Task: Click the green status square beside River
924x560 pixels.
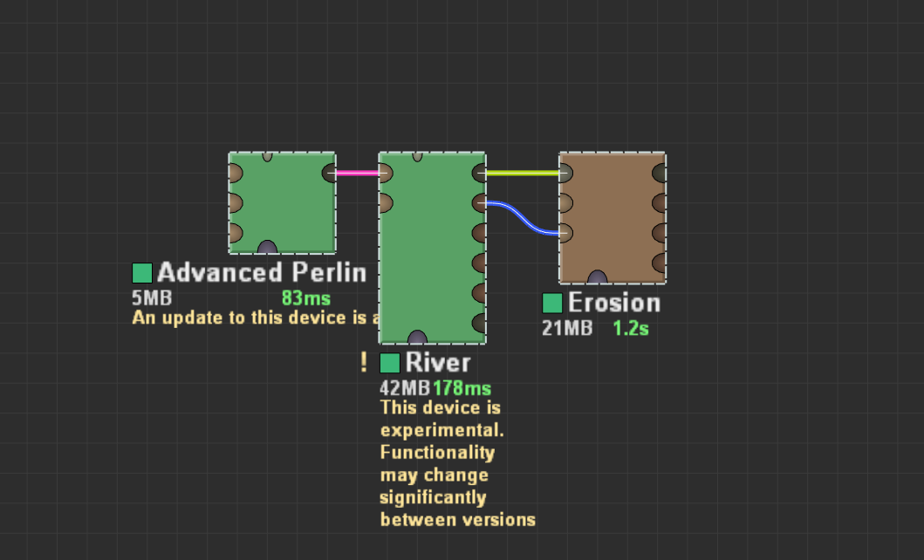Action: (390, 362)
